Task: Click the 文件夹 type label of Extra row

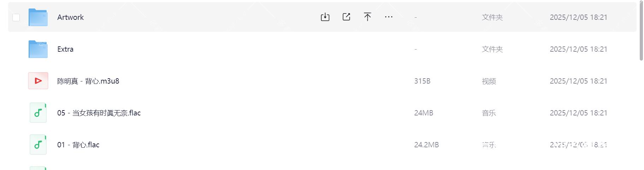Action: pos(492,49)
